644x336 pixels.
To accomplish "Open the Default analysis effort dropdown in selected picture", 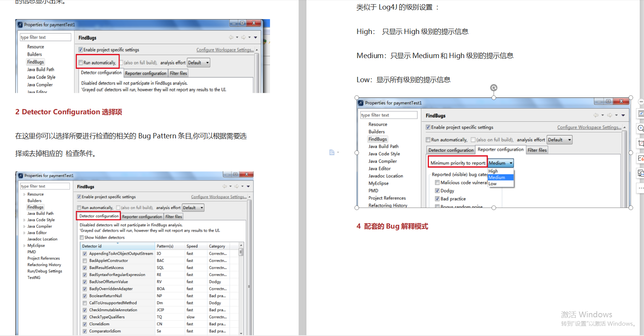I will tap(559, 140).
